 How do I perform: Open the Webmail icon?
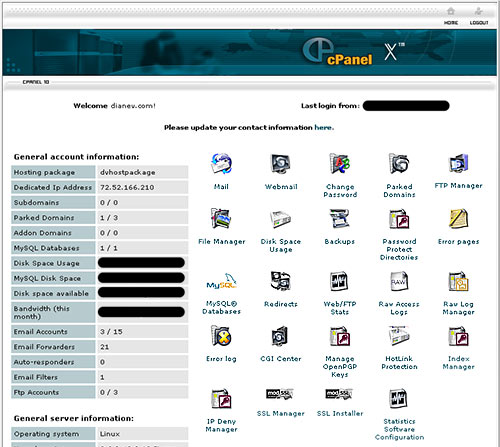(x=281, y=164)
